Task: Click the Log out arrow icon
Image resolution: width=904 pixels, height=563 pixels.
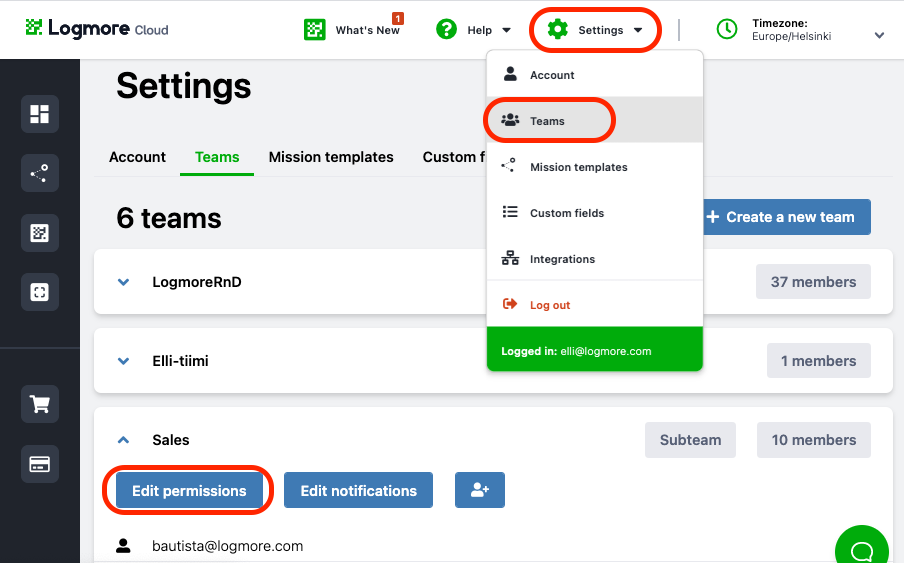Action: click(510, 304)
